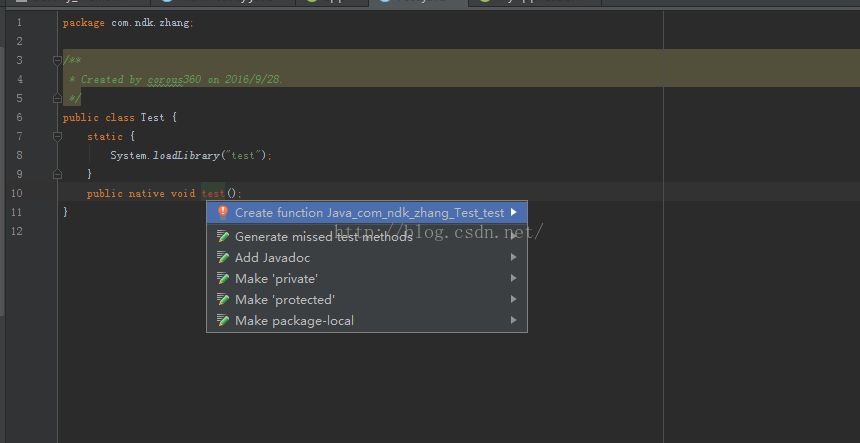The height and width of the screenshot is (443, 860).
Task: Expand submenu arrow for Create function entry
Action: [x=514, y=212]
